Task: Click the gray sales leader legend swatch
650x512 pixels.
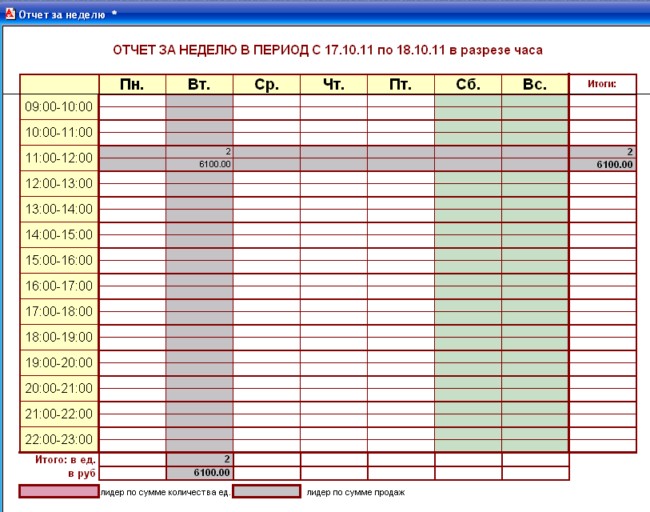Action: 266,492
